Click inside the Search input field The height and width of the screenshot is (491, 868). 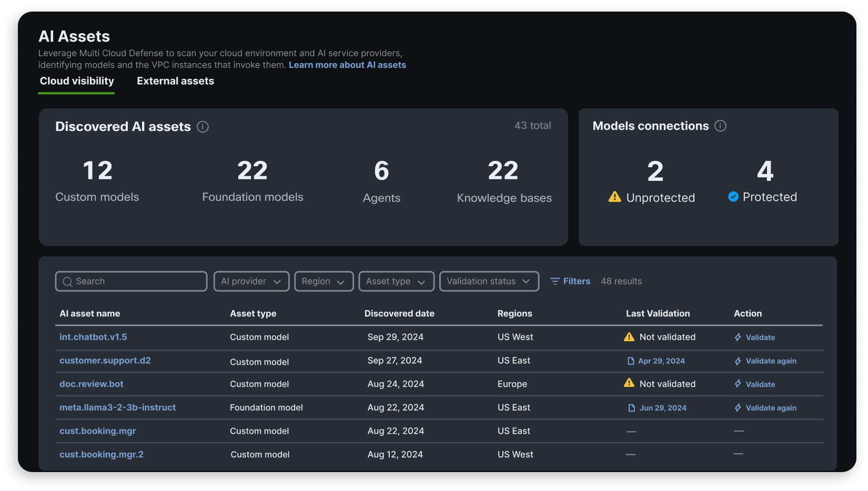132,281
